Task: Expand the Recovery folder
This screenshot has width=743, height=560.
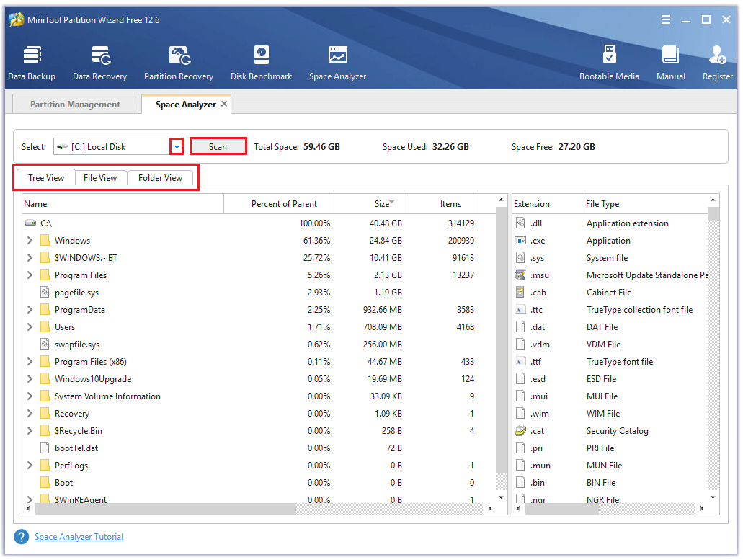Action: (30, 414)
